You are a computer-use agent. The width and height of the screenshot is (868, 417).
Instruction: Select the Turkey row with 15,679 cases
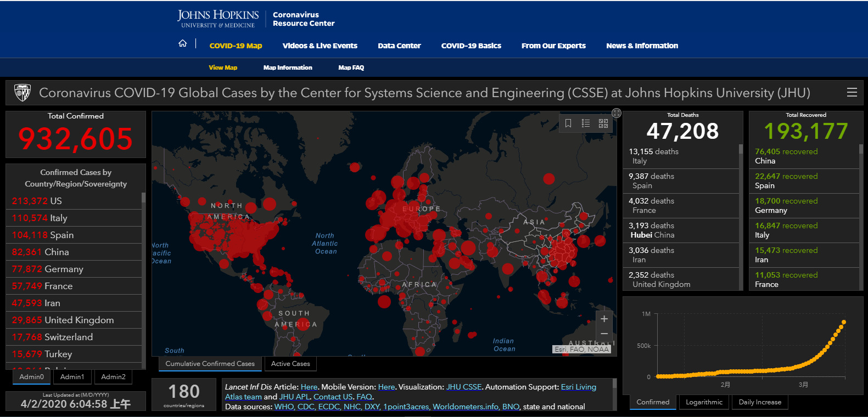pos(74,354)
